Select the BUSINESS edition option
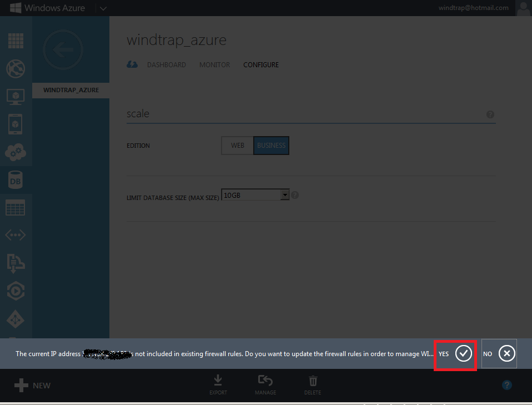 pyautogui.click(x=271, y=146)
